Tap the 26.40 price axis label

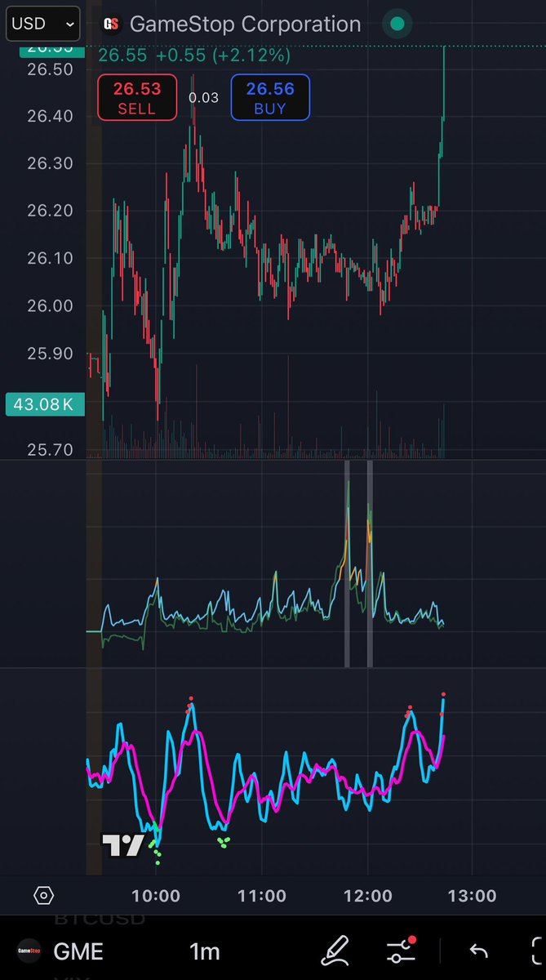(x=50, y=117)
